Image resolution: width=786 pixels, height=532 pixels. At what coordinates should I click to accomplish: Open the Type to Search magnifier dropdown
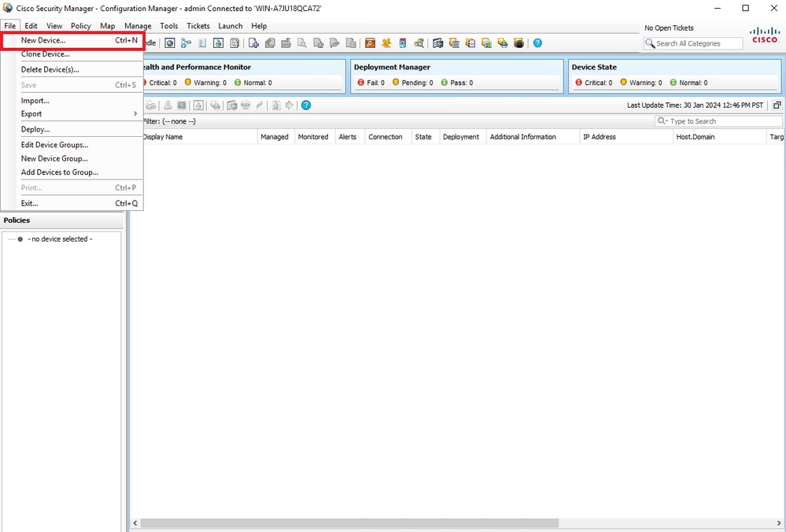[662, 121]
